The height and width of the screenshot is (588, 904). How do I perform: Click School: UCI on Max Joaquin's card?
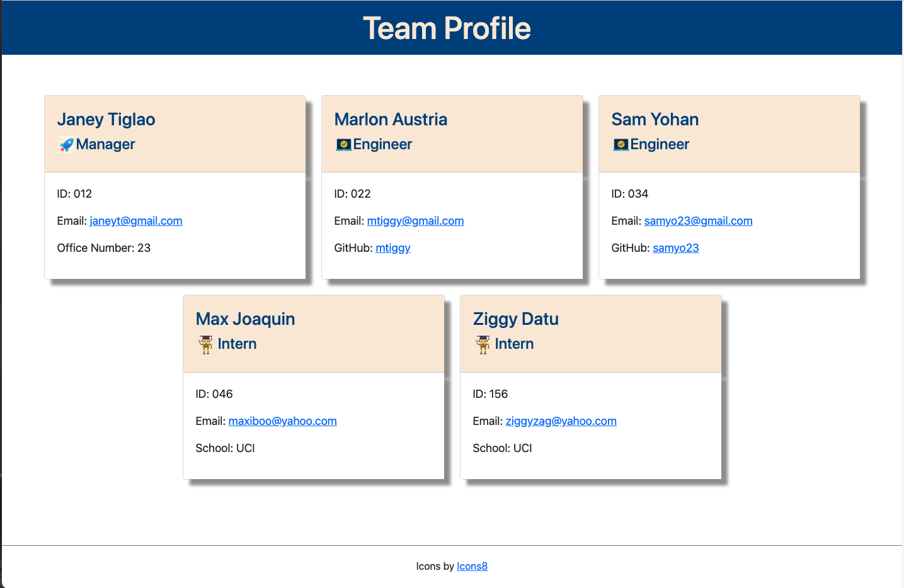(225, 448)
